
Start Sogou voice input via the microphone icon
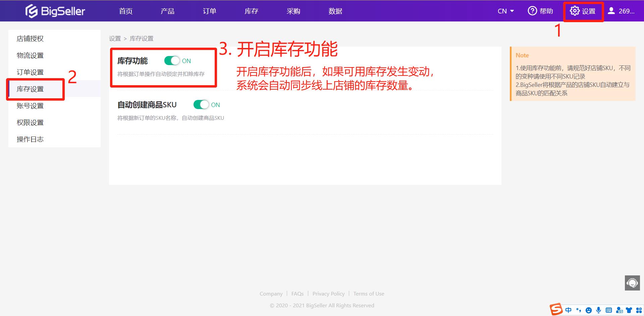coord(598,310)
